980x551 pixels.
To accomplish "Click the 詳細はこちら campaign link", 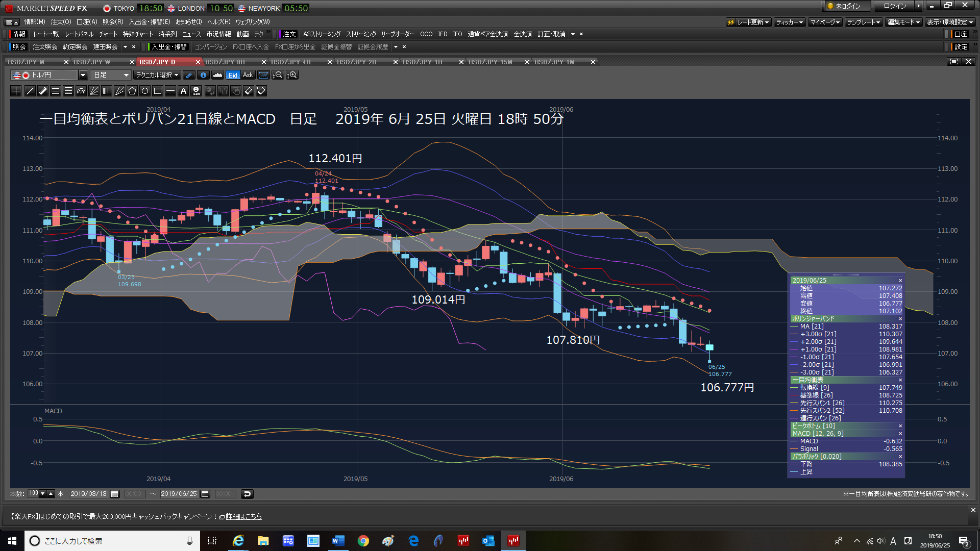I will coord(243,517).
